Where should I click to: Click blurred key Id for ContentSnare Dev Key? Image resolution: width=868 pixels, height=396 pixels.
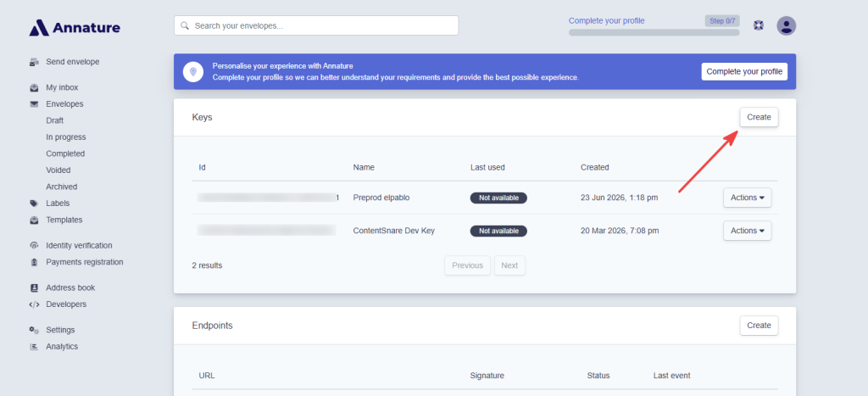267,231
